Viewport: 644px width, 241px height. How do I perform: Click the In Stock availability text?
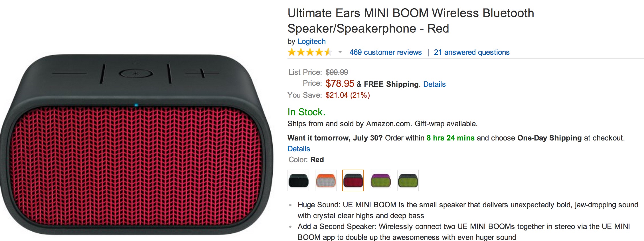tap(306, 112)
